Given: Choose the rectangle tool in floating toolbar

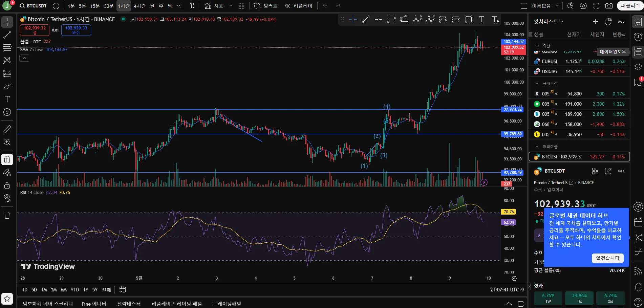Looking at the screenshot, I should coord(469,20).
